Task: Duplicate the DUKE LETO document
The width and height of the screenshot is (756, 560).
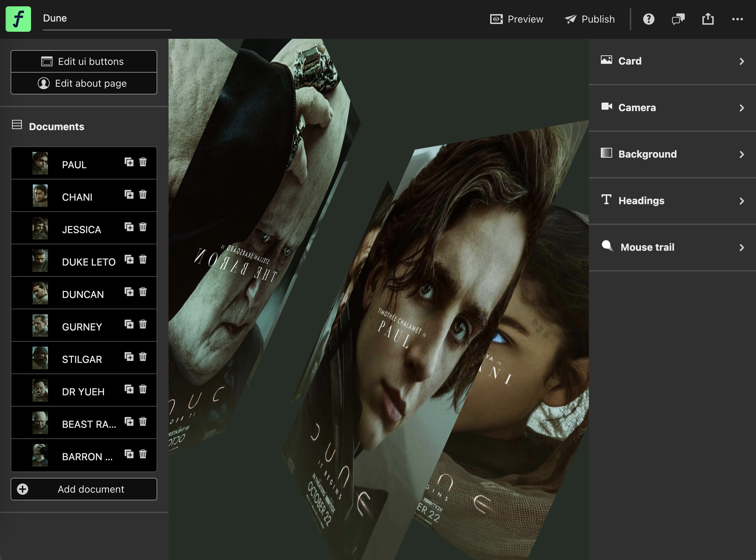Action: [x=129, y=259]
